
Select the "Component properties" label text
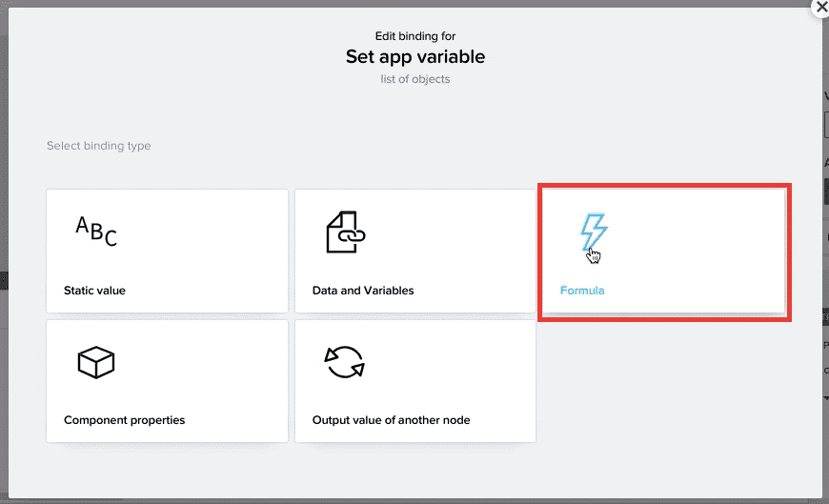(x=124, y=420)
